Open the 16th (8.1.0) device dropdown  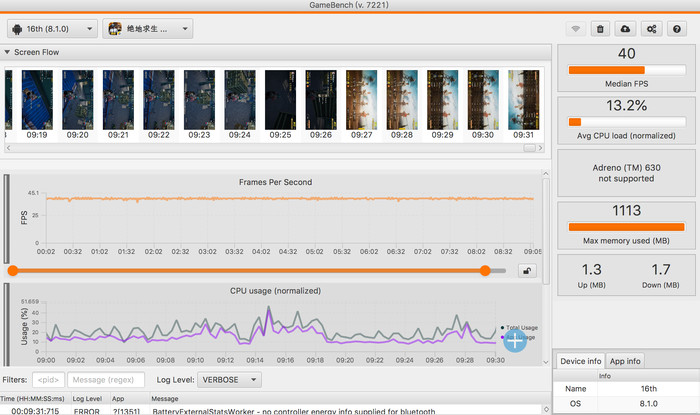coord(52,29)
